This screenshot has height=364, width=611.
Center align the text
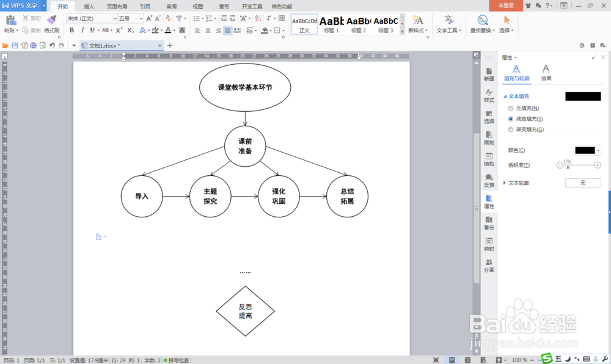point(208,31)
